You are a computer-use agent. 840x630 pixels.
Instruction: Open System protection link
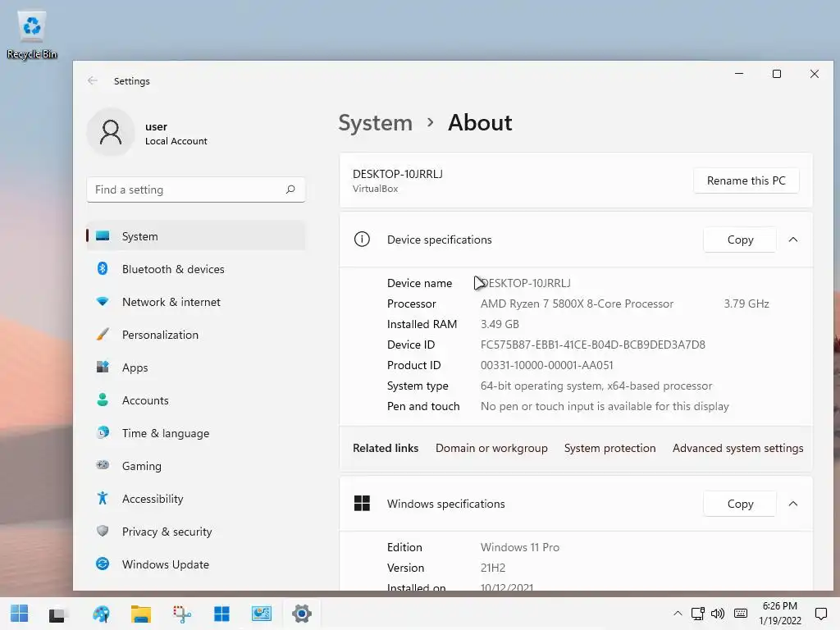(609, 448)
